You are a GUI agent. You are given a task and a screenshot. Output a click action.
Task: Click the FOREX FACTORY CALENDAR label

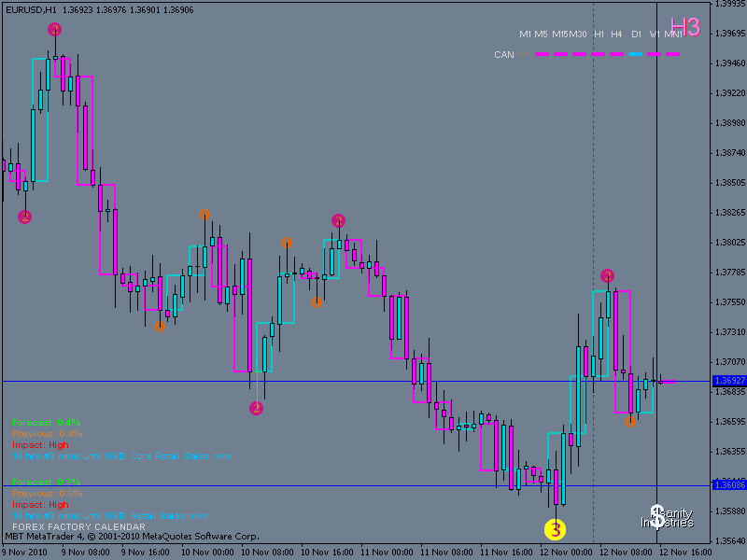pyautogui.click(x=78, y=527)
